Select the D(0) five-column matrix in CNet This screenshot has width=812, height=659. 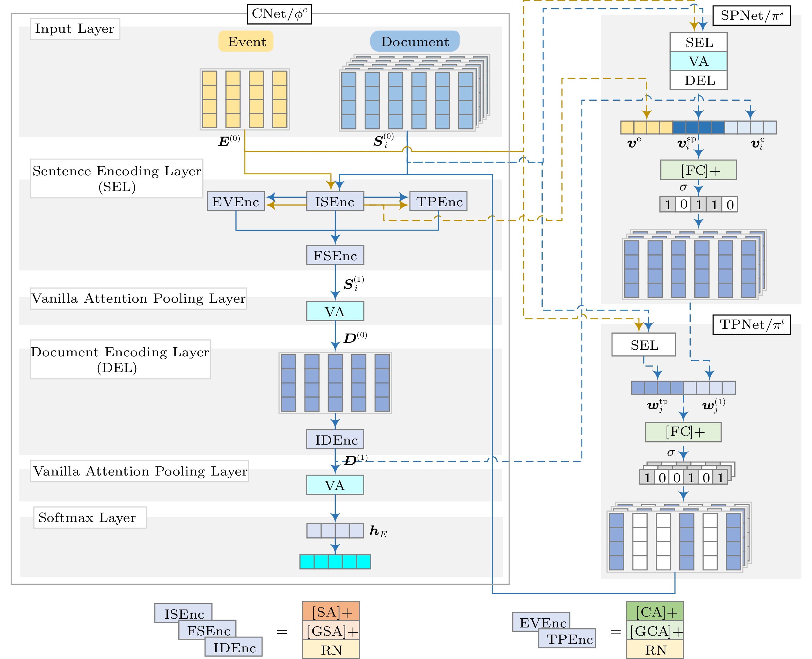tap(335, 383)
